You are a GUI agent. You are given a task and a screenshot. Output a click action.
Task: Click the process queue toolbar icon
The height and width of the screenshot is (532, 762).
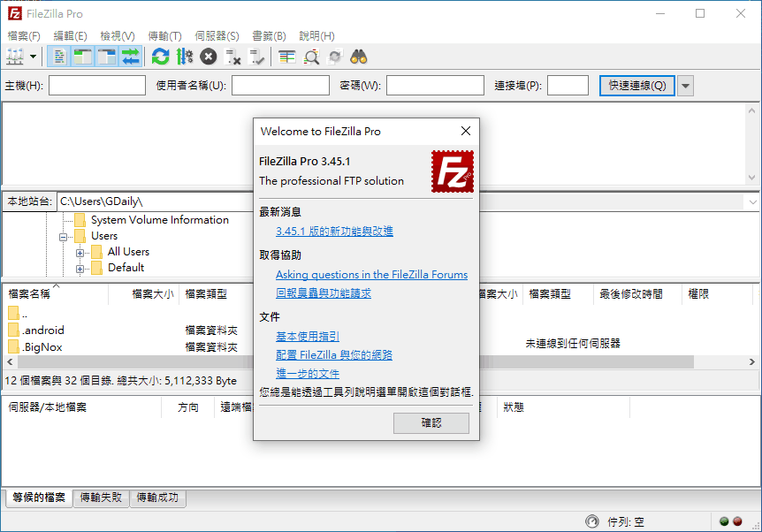pos(185,57)
